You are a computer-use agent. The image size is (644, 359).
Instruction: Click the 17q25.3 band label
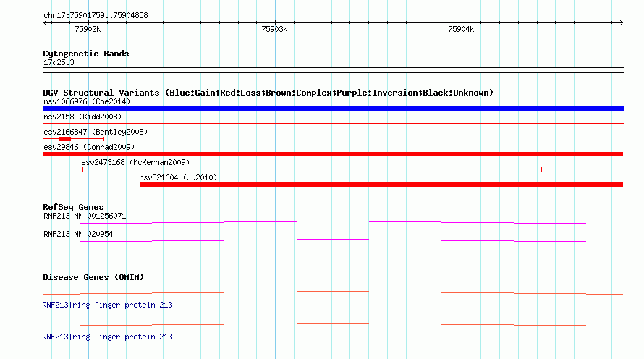[x=59, y=62]
